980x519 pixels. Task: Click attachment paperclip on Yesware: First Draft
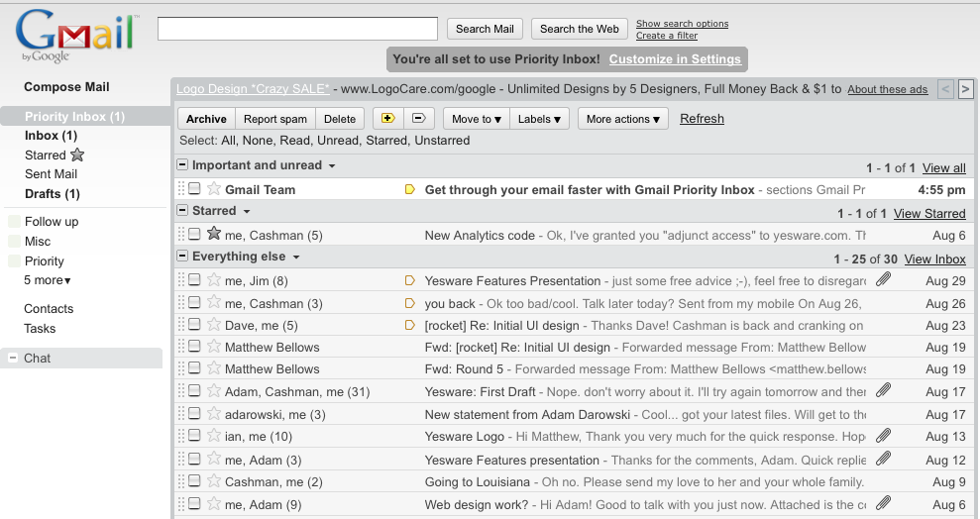(883, 390)
